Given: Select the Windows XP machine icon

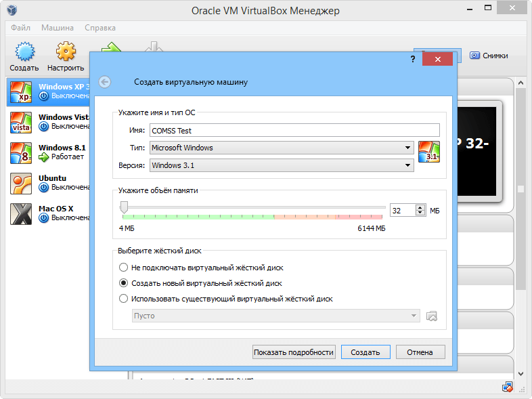Looking at the screenshot, I should click(21, 91).
